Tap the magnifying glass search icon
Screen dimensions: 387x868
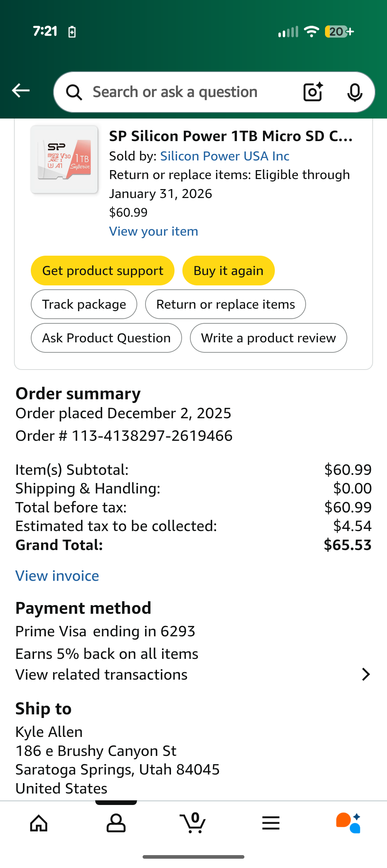coord(74,92)
